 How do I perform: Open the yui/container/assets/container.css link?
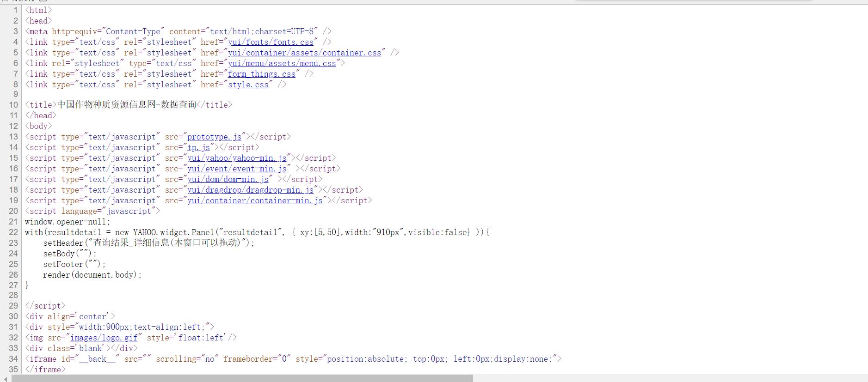coord(304,53)
